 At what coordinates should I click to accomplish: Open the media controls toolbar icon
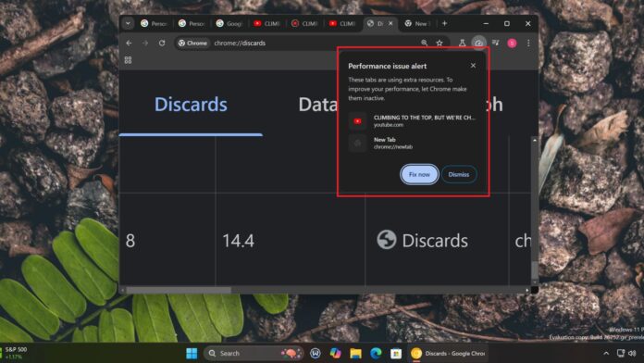point(496,43)
